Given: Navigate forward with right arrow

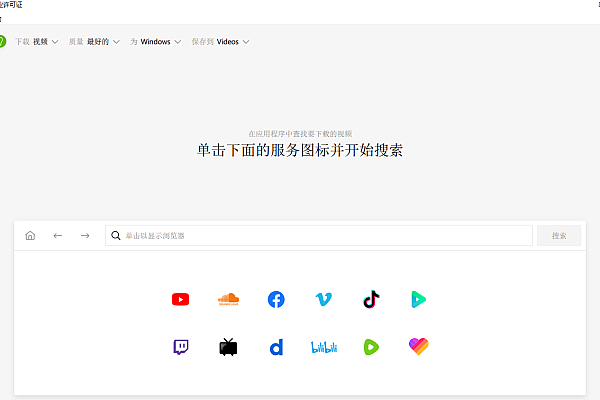Looking at the screenshot, I should pos(85,235).
